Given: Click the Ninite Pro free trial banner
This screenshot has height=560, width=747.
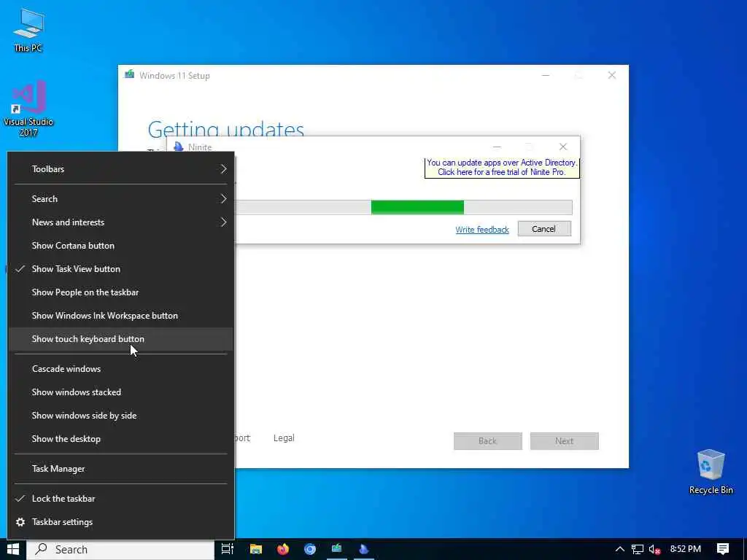Looking at the screenshot, I should point(502,167).
